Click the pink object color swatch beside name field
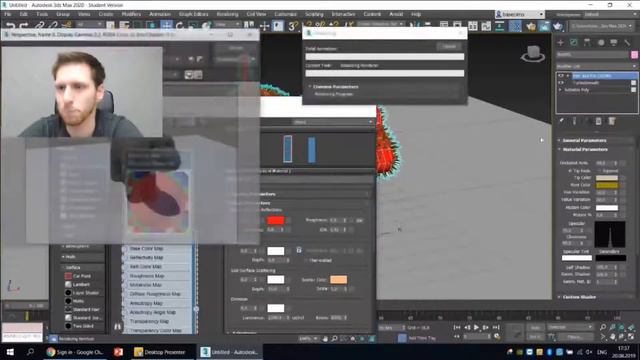The image size is (640, 360). pos(634,54)
